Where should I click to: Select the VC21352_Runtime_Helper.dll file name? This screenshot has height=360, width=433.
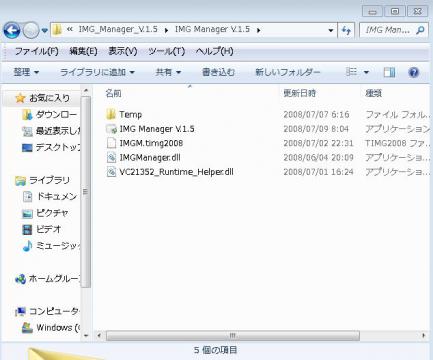point(176,172)
